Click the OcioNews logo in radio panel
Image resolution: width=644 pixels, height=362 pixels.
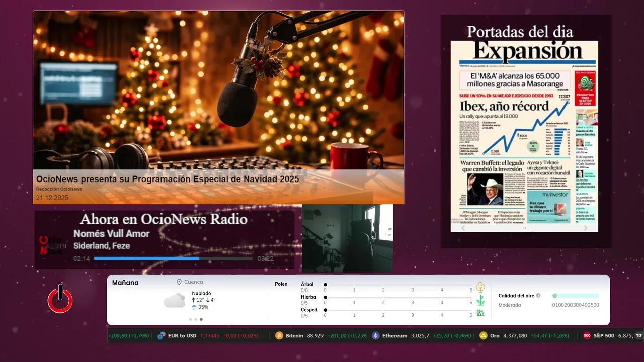point(53,245)
